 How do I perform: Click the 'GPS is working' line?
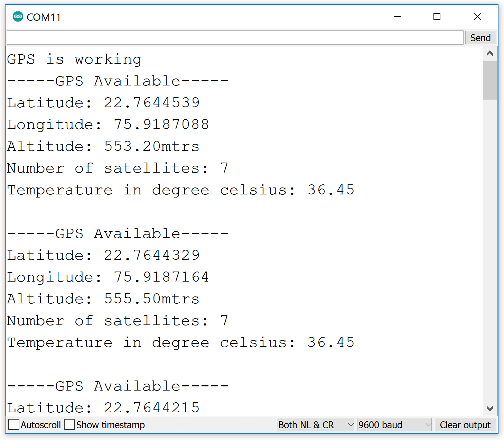pos(74,59)
